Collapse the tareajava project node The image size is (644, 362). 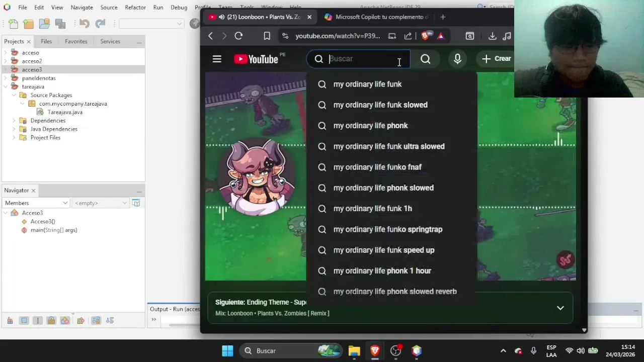point(6,87)
